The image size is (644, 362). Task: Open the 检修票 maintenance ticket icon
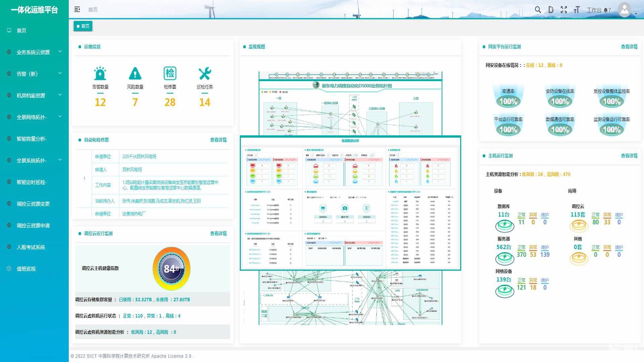tap(170, 74)
